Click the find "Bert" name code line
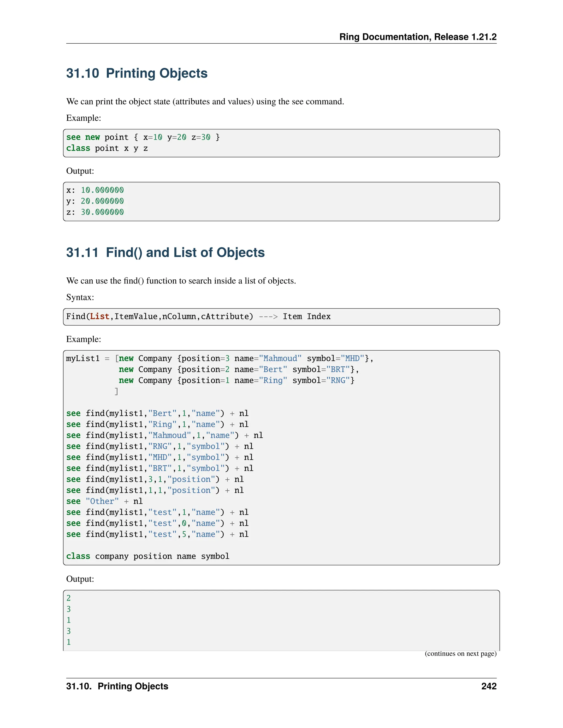This screenshot has height=728, width=563. click(x=157, y=413)
